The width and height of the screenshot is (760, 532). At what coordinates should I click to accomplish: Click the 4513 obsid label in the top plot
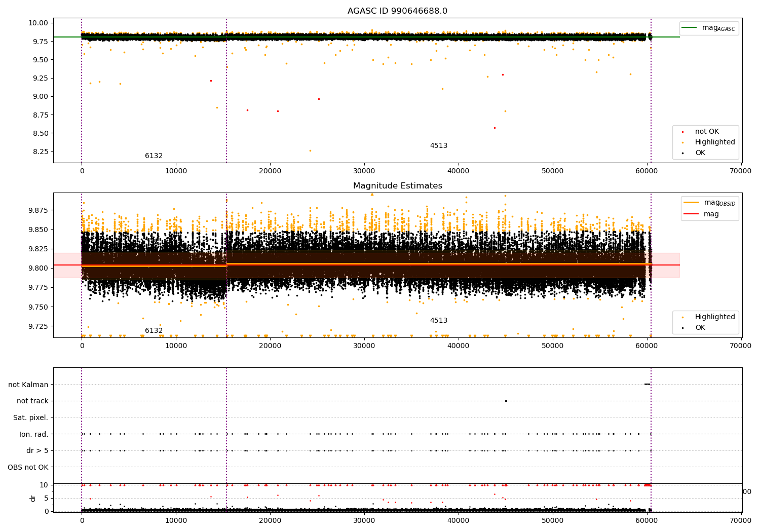(x=439, y=146)
